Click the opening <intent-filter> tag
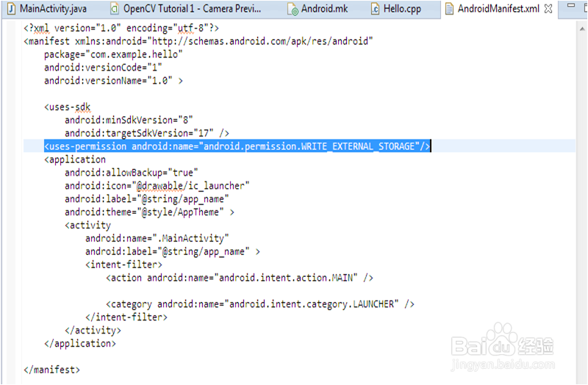 coord(123,265)
